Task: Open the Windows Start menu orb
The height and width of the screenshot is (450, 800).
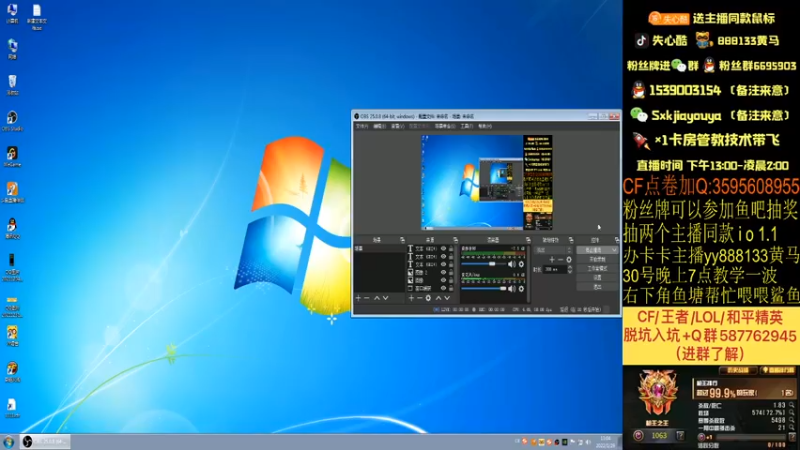Action: pyautogui.click(x=9, y=441)
